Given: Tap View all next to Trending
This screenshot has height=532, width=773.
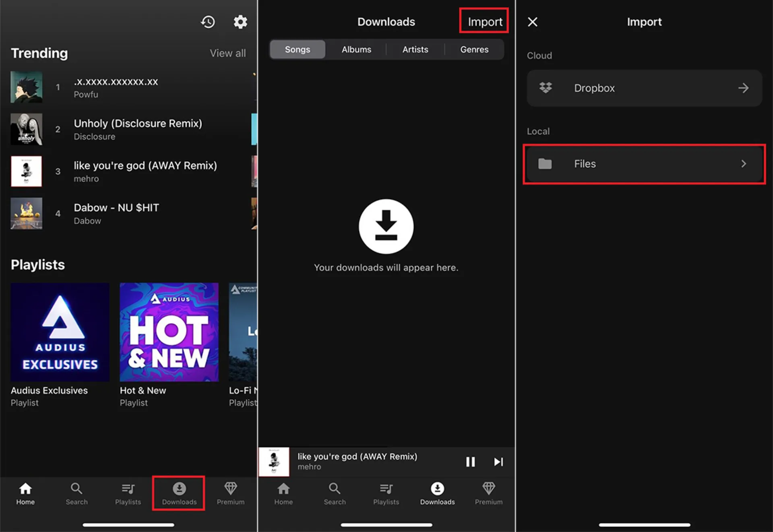Looking at the screenshot, I should click(227, 53).
